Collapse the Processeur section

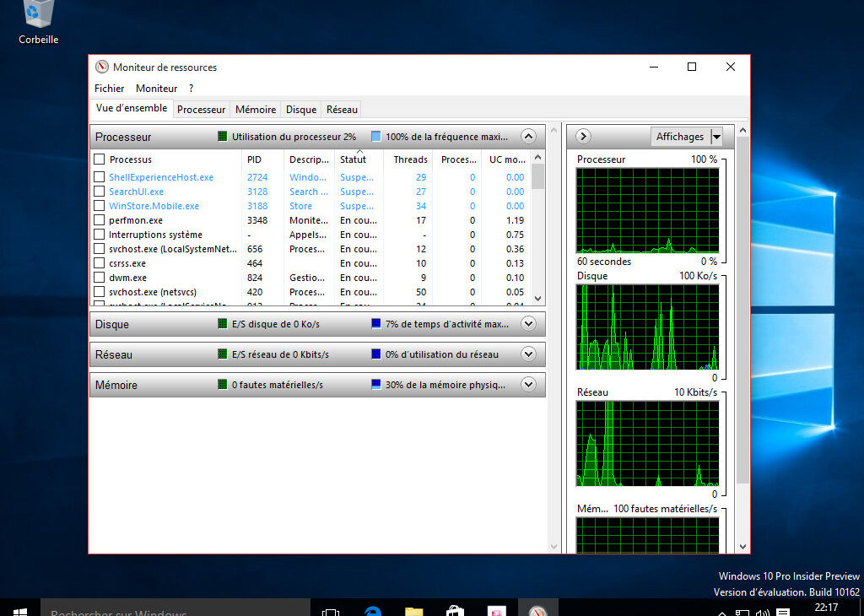528,136
